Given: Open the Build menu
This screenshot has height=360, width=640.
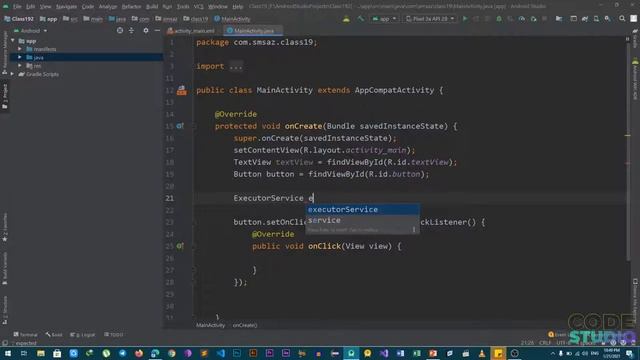Looking at the screenshot, I should tap(152, 7).
